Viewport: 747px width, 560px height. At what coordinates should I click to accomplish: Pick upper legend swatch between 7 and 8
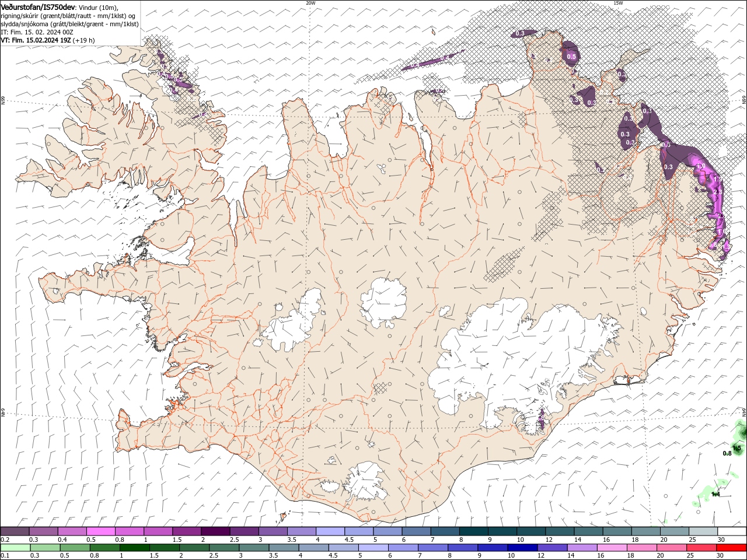coord(445,531)
